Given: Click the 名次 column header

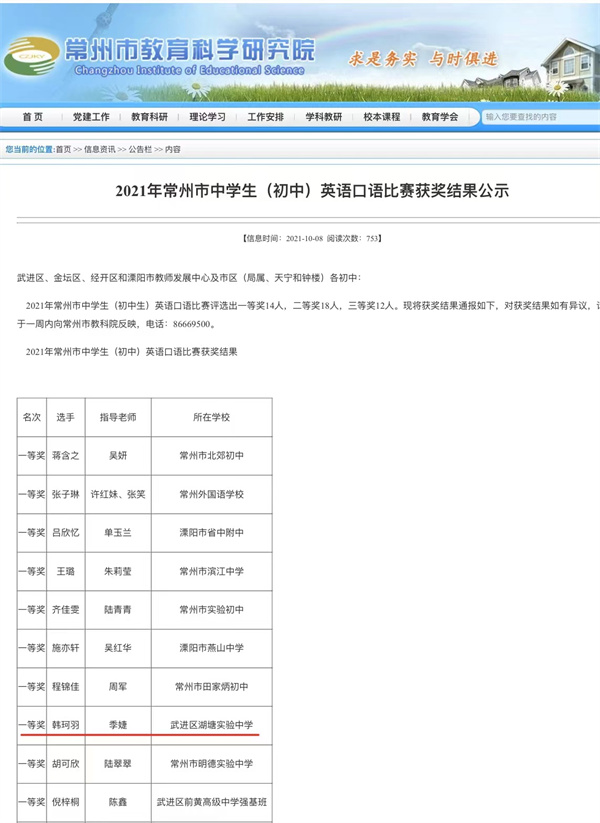Looking at the screenshot, I should pyautogui.click(x=31, y=417).
